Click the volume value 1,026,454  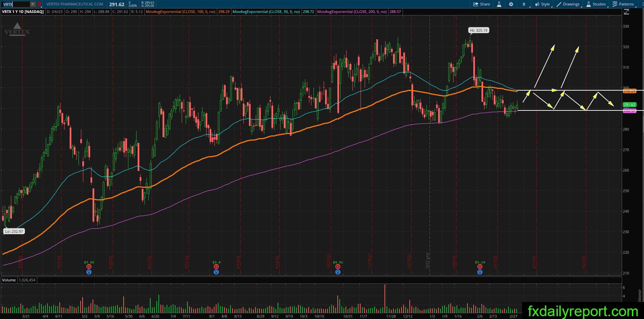pyautogui.click(x=27, y=280)
